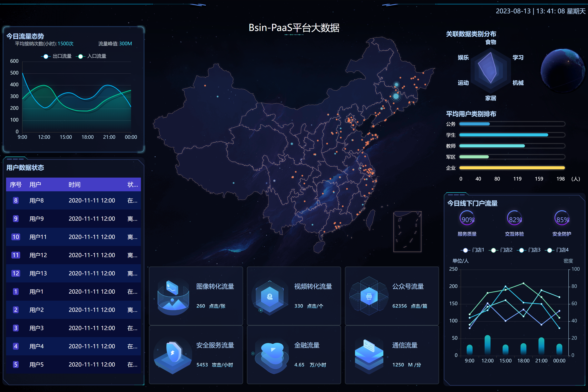Click the radar label 机械

pos(518,83)
